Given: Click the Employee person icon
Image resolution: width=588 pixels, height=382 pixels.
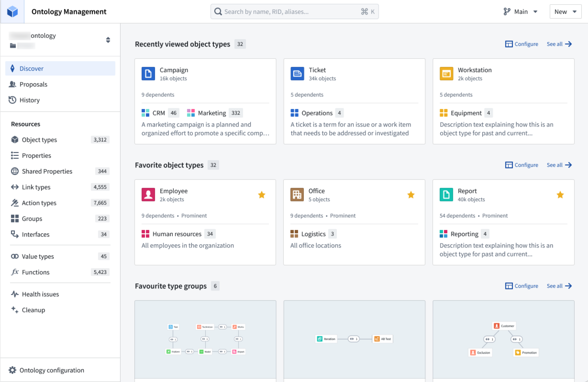Looking at the screenshot, I should (x=148, y=195).
